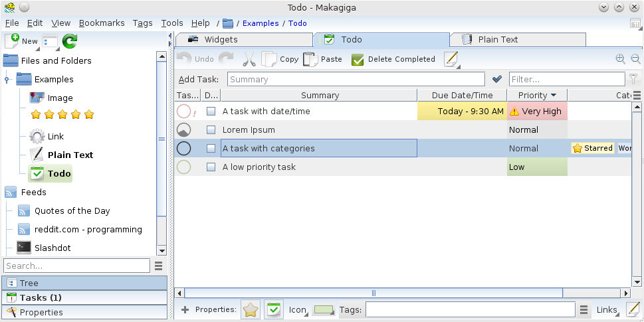The width and height of the screenshot is (644, 322).
Task: Click the scissors Cut icon
Action: pyautogui.click(x=249, y=59)
